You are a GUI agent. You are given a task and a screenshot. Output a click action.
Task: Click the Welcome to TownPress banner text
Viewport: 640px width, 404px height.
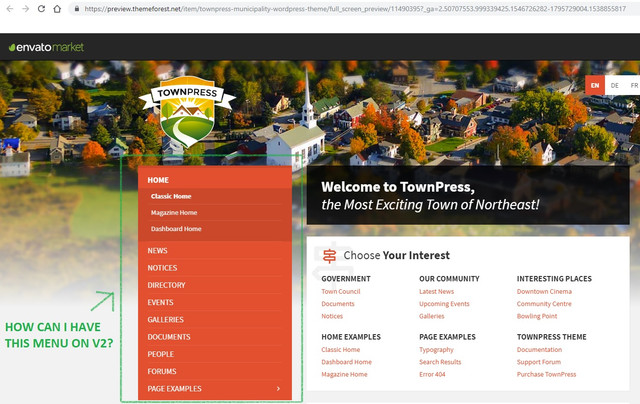click(x=430, y=195)
